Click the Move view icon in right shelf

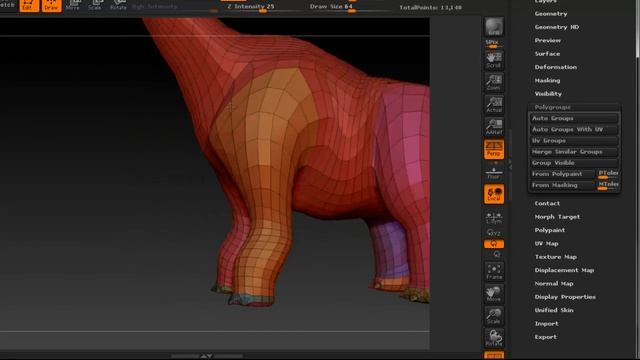(x=494, y=294)
